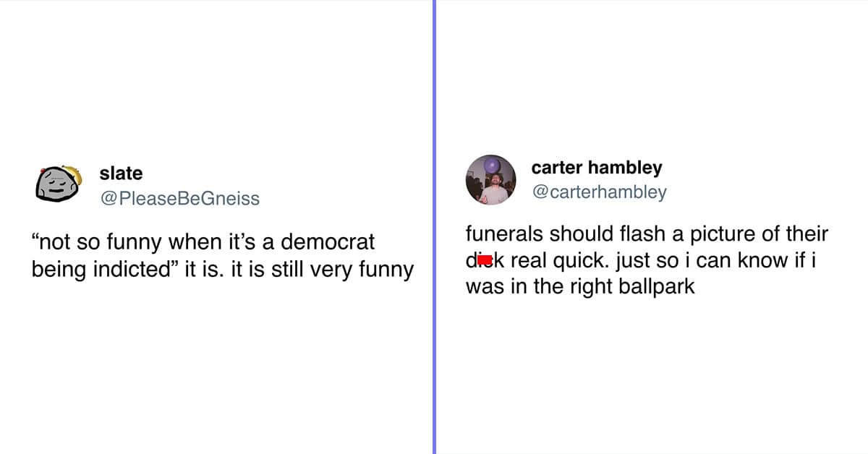Open the slate display name
This screenshot has width=868, height=454.
click(121, 174)
